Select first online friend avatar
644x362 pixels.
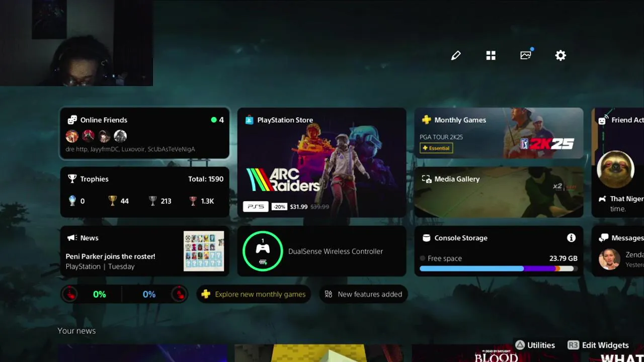(x=72, y=136)
